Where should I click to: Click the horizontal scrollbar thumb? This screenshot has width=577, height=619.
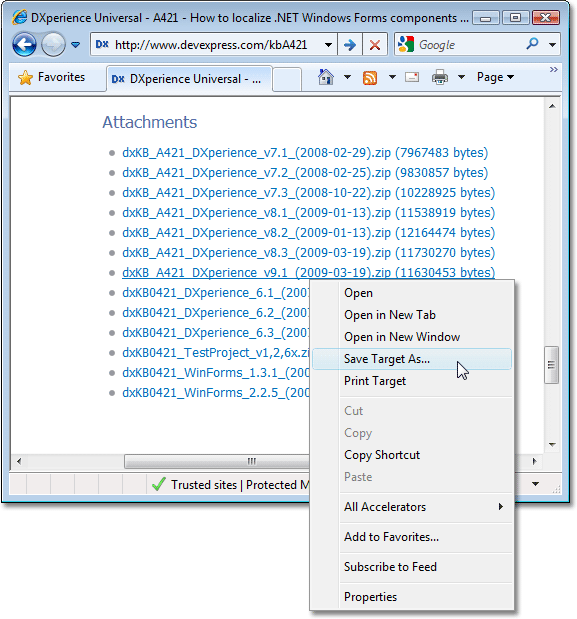coord(217,461)
